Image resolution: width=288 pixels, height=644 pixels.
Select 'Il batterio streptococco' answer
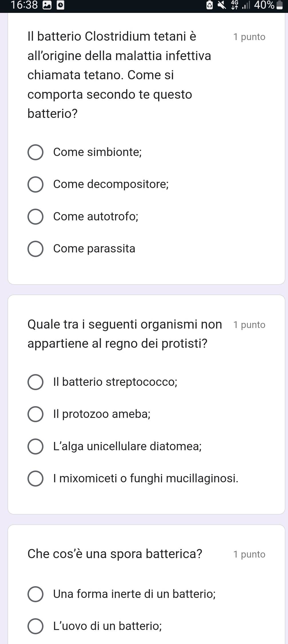(x=35, y=382)
